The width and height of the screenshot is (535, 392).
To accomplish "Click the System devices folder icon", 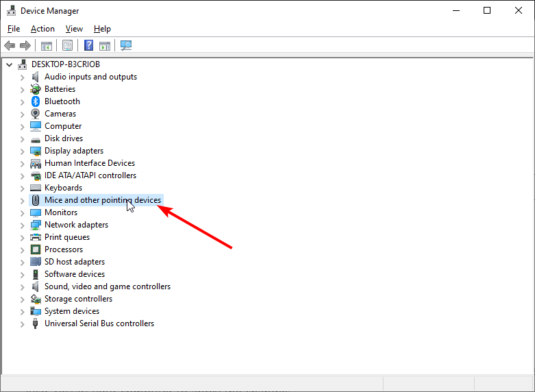I will [x=36, y=311].
